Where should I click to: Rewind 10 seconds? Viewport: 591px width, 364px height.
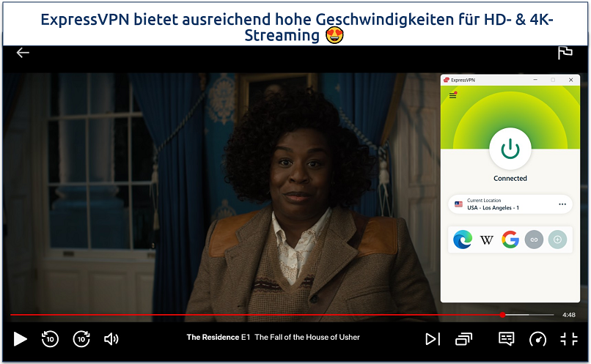[50, 338]
